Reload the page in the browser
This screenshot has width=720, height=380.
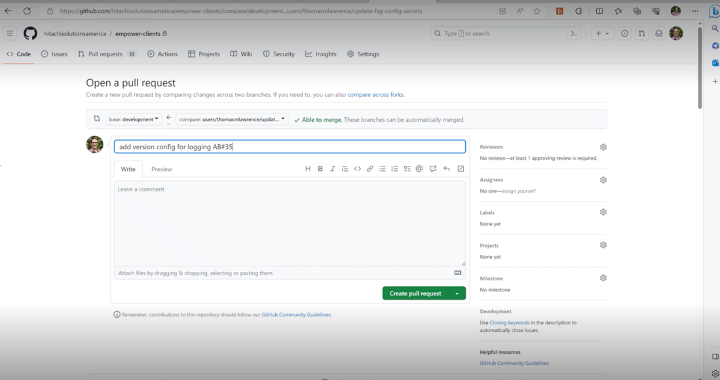[27, 11]
